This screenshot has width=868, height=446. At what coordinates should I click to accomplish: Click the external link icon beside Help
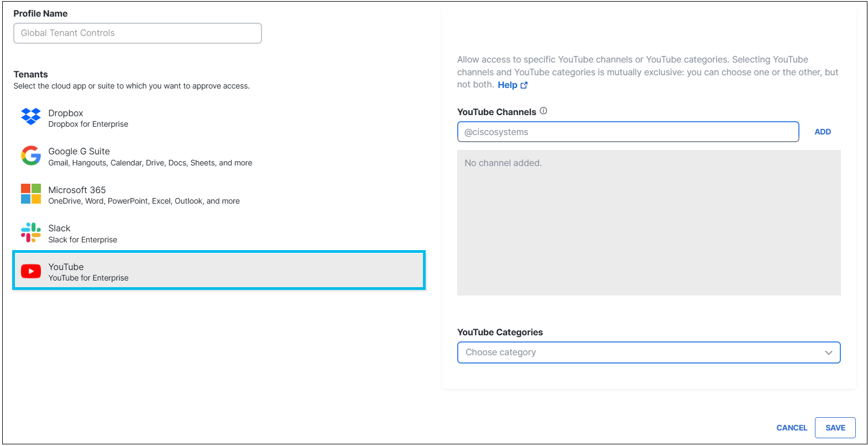tap(524, 85)
